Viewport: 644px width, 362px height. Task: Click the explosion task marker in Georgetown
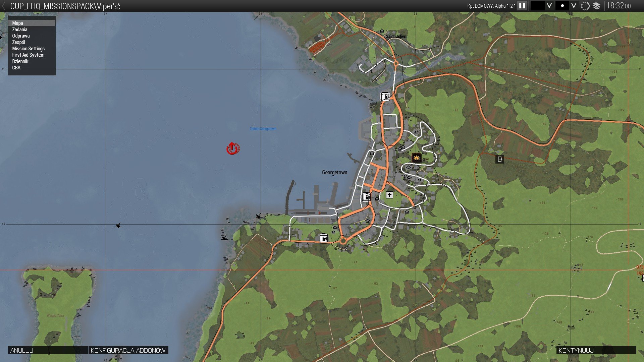tap(416, 158)
